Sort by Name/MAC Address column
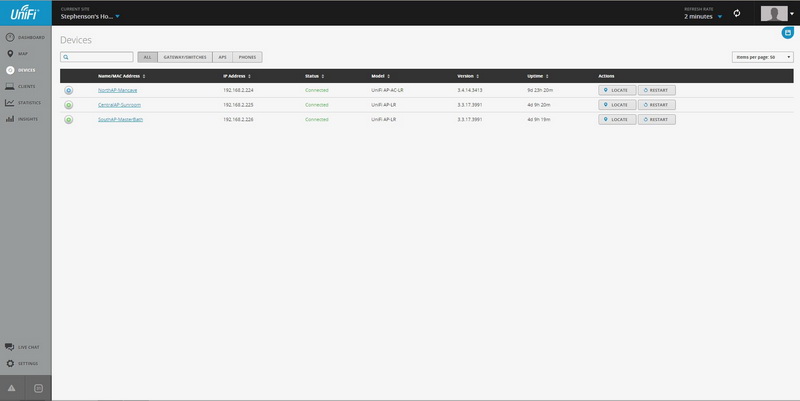Viewport: 800px width, 401px height. [121, 76]
